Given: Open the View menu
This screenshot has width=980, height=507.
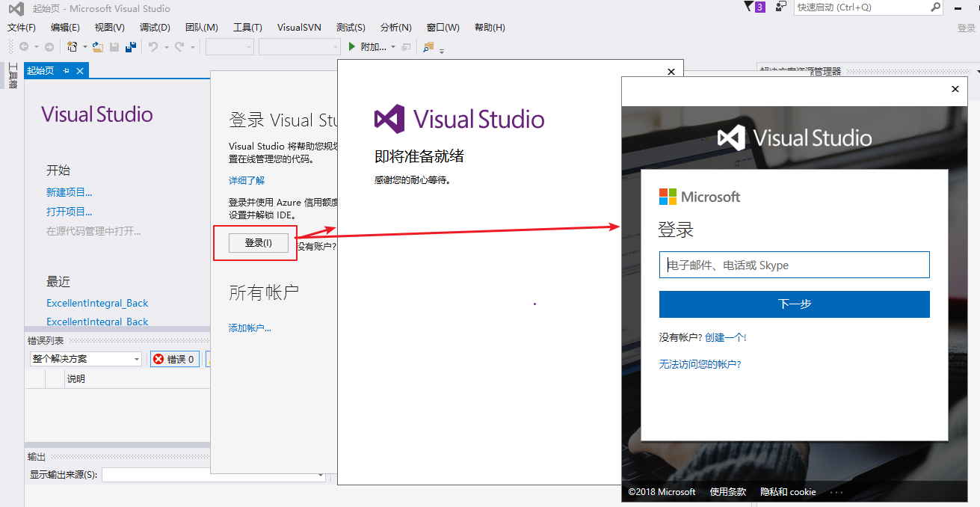Looking at the screenshot, I should click(x=109, y=27).
